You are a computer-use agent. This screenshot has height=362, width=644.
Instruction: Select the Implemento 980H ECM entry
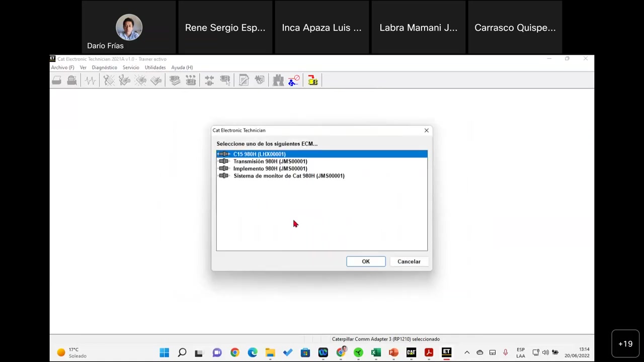[x=270, y=168]
